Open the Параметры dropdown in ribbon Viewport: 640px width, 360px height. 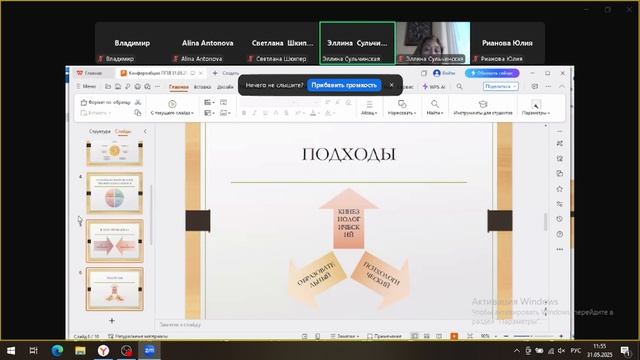point(536,108)
